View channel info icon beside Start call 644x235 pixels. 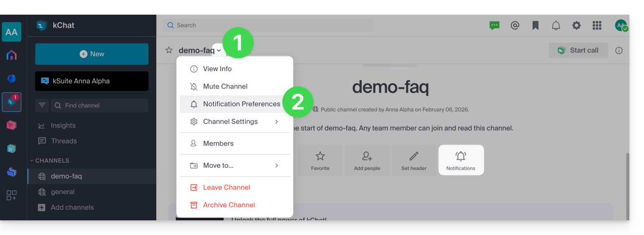(x=619, y=50)
